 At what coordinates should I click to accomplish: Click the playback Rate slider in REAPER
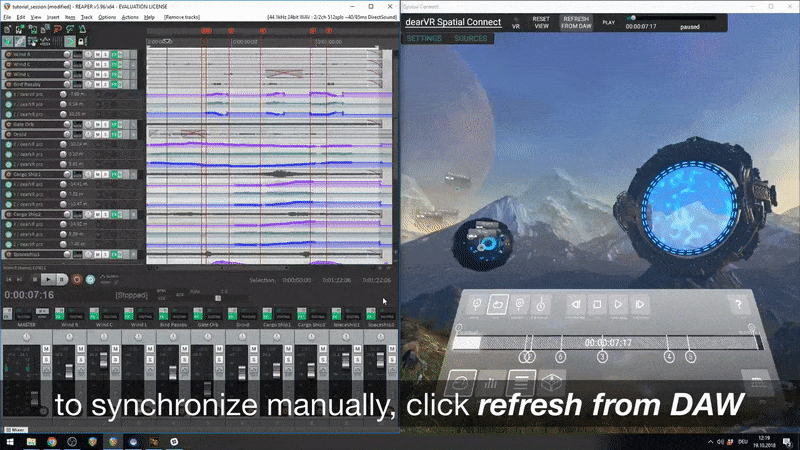click(218, 298)
